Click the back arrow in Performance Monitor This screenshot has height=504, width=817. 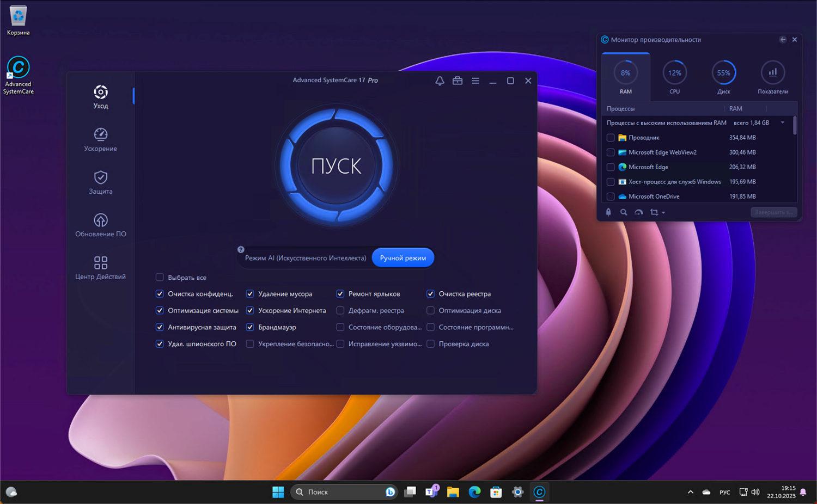tap(783, 40)
